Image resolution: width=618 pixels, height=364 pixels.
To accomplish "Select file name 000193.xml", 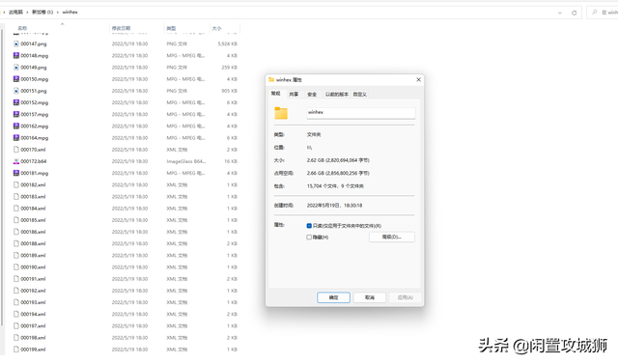I will [33, 302].
